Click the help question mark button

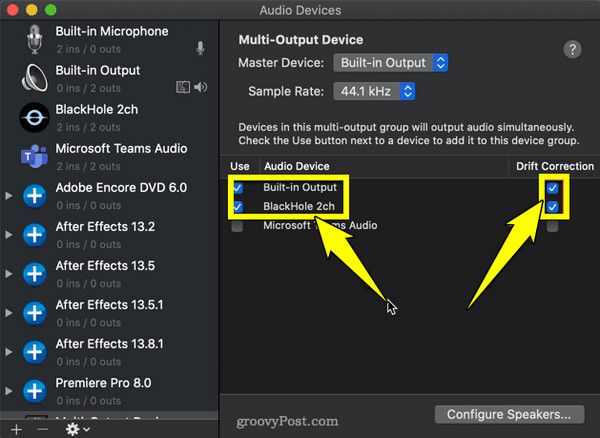[572, 49]
